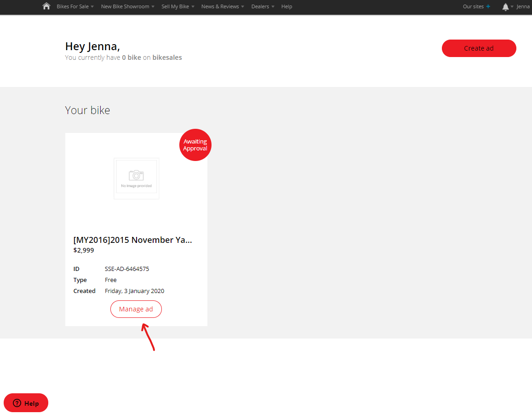This screenshot has height=414, width=532.
Task: Click the Awaiting Approval badge
Action: tap(195, 145)
